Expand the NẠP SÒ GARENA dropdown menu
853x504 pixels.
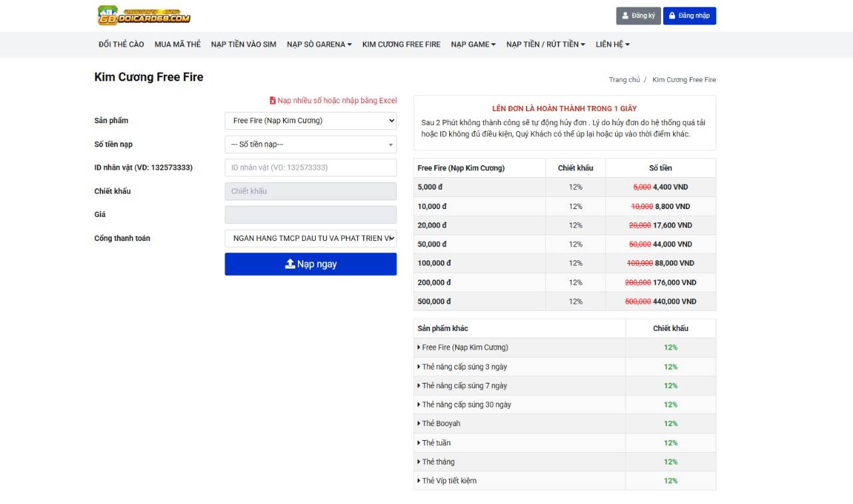319,45
